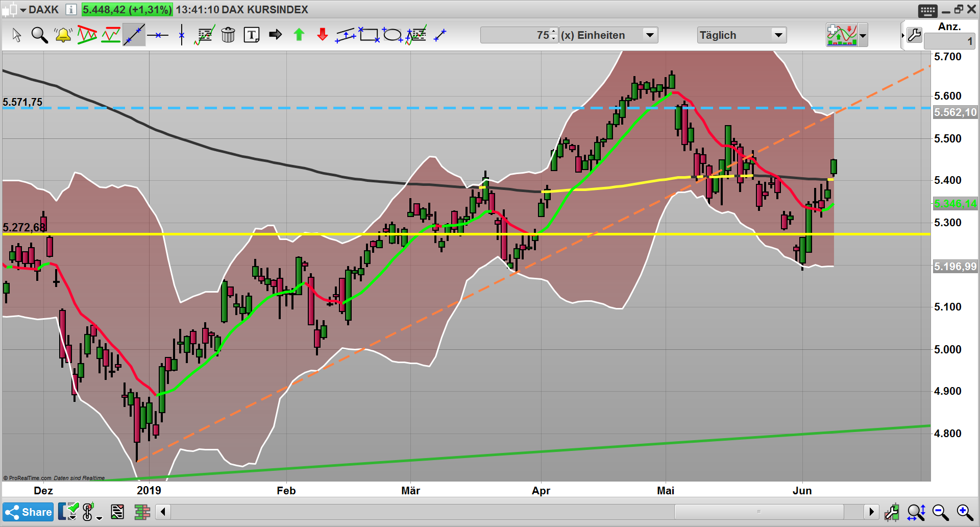980x527 pixels.
Task: Open the save template checkmark icon
Action: [69, 511]
